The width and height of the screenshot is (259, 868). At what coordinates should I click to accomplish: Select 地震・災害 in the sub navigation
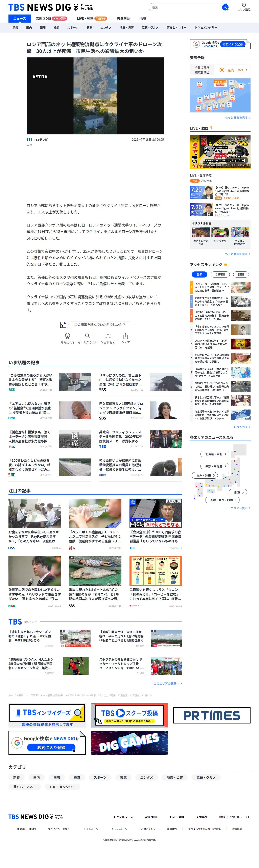126,28
